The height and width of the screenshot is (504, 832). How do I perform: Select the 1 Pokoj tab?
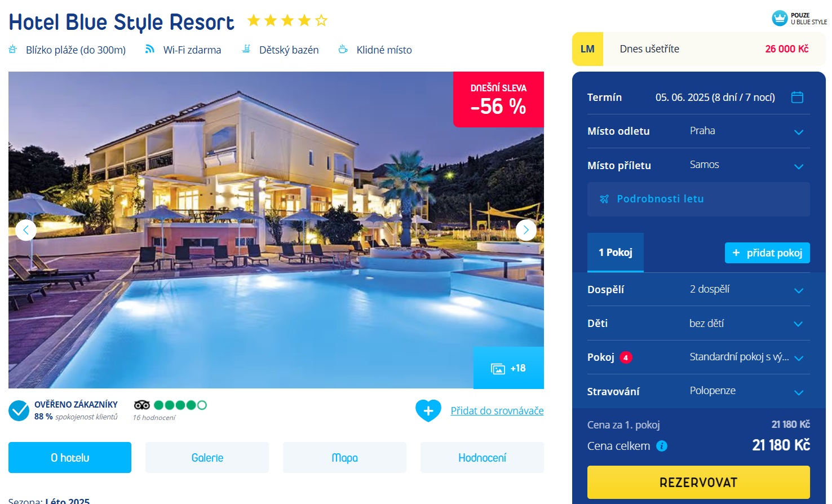[x=616, y=253]
